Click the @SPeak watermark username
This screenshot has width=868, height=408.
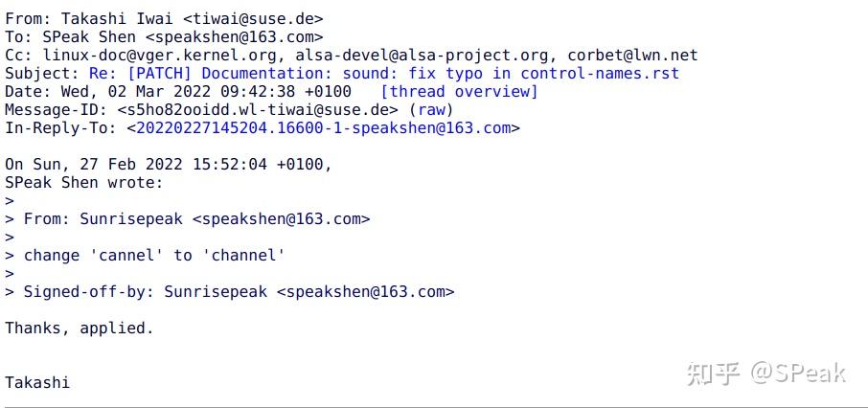[x=798, y=373]
